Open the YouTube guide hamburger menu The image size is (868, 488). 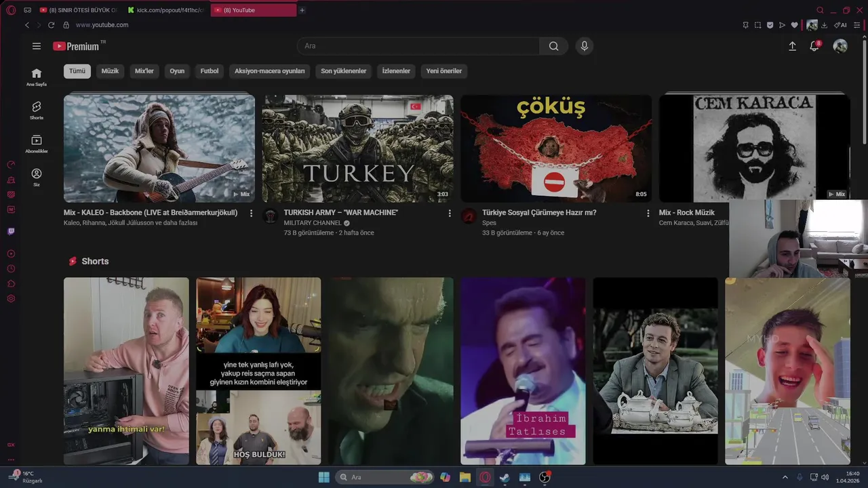pyautogui.click(x=37, y=46)
